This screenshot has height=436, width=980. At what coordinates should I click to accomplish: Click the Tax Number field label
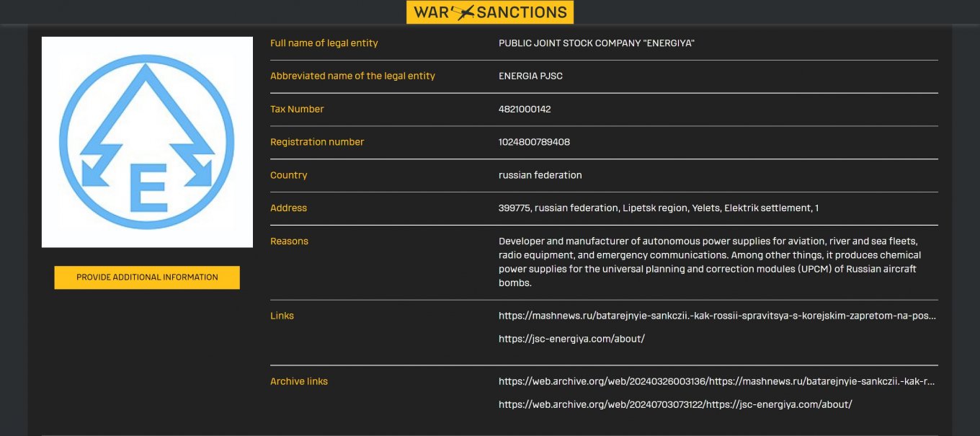(297, 110)
